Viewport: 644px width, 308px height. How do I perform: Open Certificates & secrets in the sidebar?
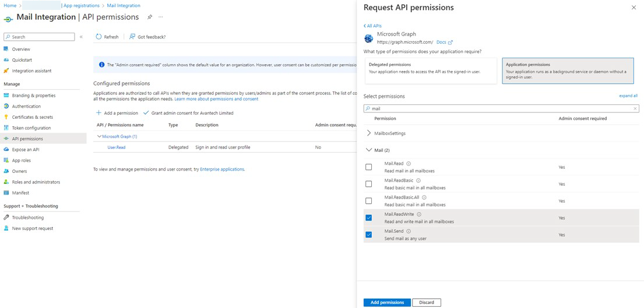32,117
